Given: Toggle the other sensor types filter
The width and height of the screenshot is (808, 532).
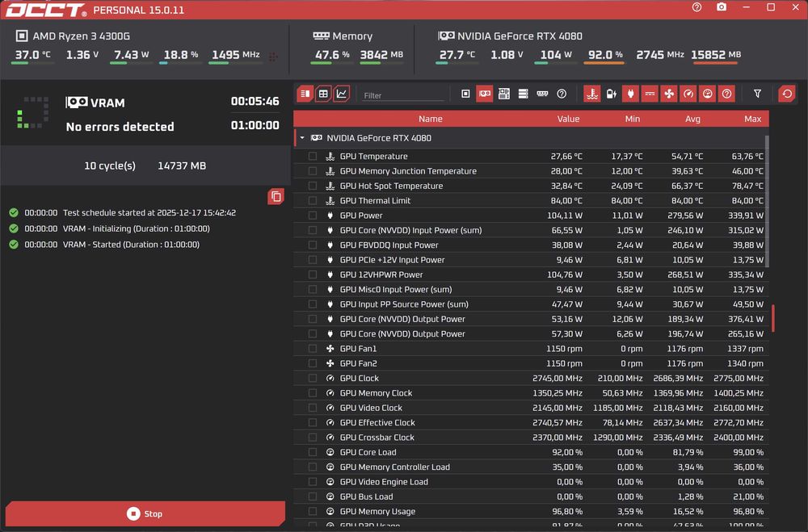Looking at the screenshot, I should click(x=726, y=94).
